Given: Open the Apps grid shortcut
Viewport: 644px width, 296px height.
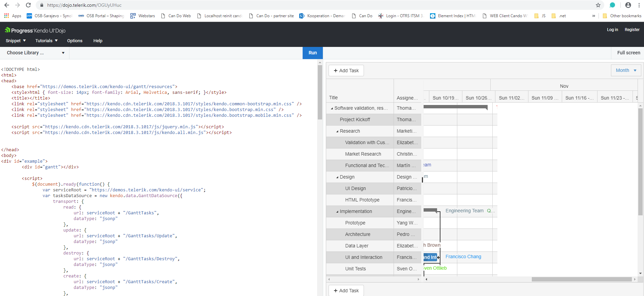Looking at the screenshot, I should tap(12, 16).
